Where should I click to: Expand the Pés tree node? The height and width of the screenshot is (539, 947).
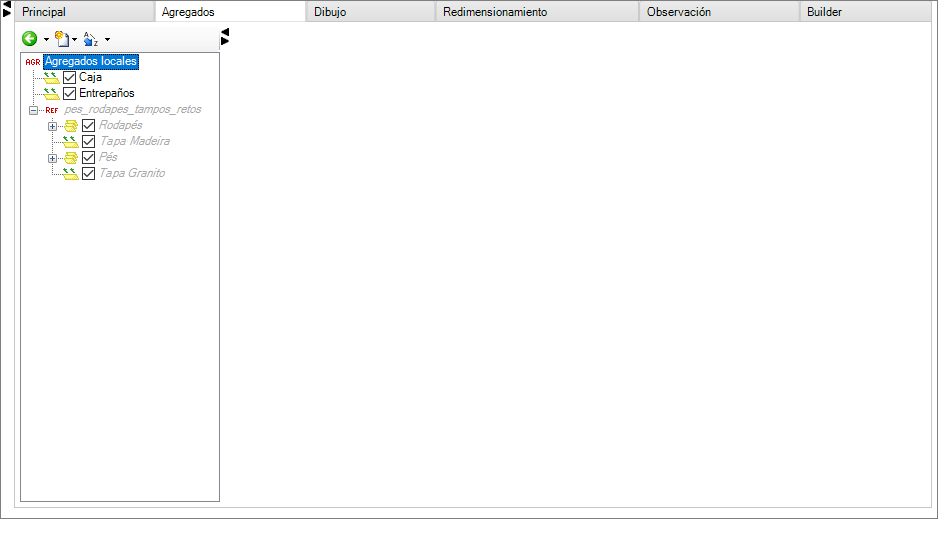(53, 158)
